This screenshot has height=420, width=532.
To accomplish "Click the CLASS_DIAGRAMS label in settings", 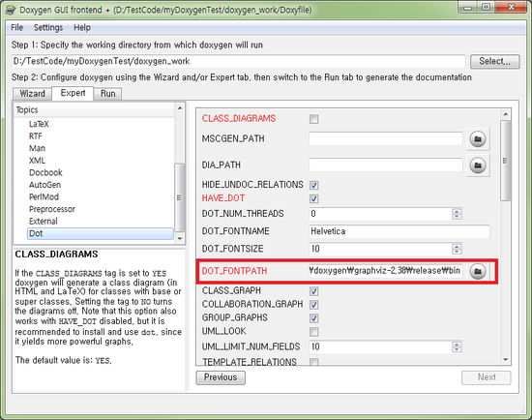I will point(239,118).
